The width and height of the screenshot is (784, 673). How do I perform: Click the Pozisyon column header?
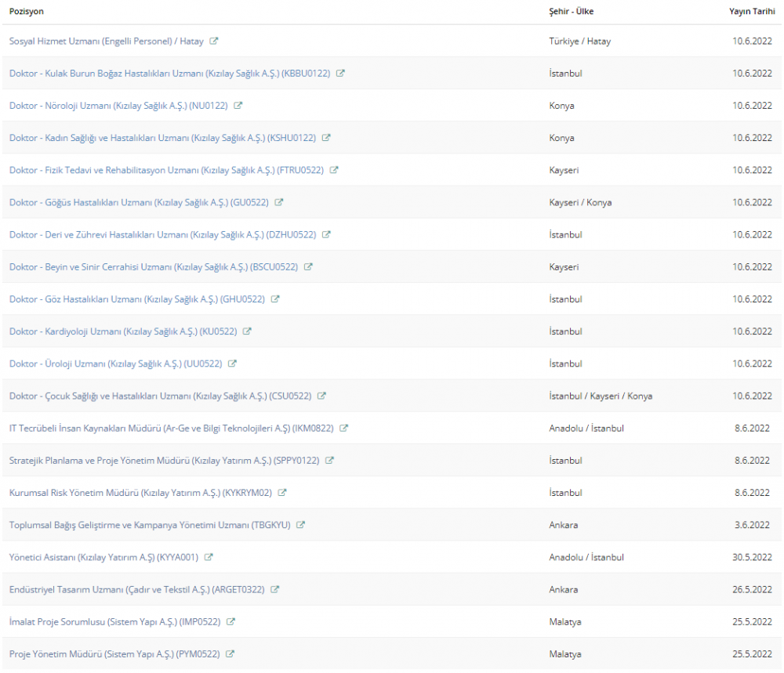pos(27,12)
